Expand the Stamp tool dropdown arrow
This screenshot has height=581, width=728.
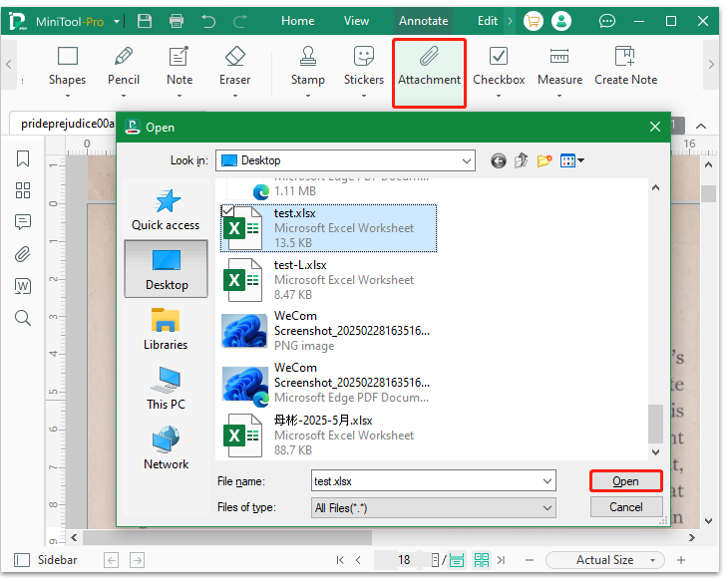(x=308, y=96)
